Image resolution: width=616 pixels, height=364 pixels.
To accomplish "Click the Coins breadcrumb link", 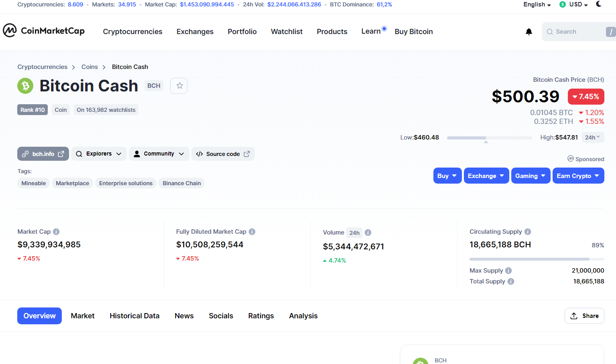I will click(89, 67).
